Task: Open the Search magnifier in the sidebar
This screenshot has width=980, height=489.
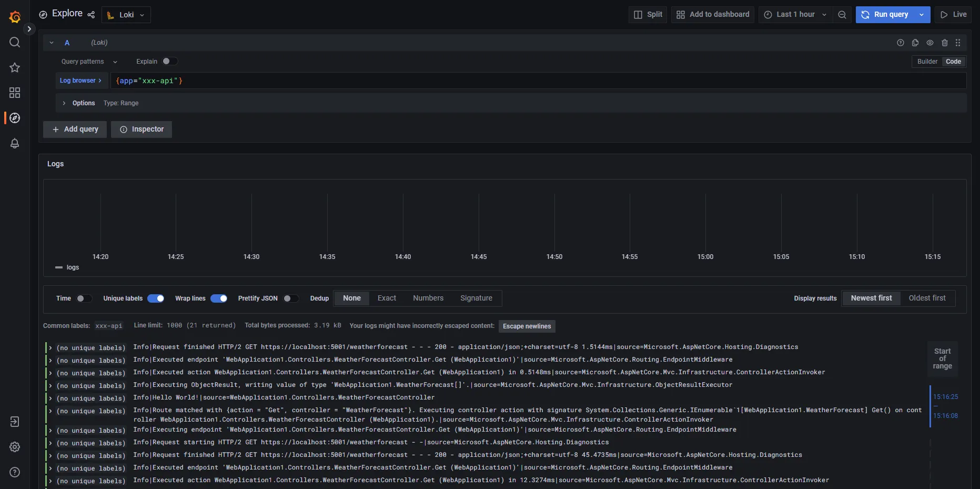Action: (x=15, y=42)
